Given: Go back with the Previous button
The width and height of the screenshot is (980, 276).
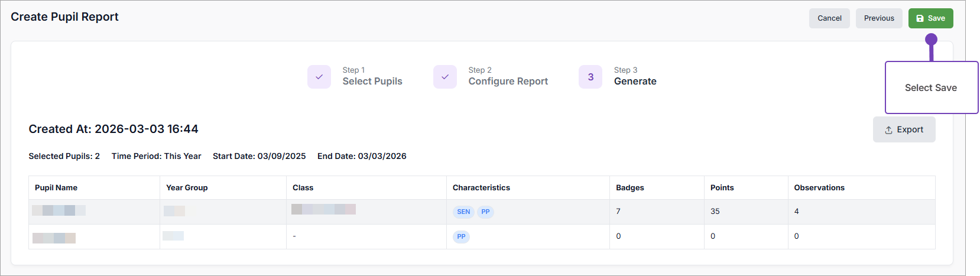Looking at the screenshot, I should pyautogui.click(x=879, y=18).
